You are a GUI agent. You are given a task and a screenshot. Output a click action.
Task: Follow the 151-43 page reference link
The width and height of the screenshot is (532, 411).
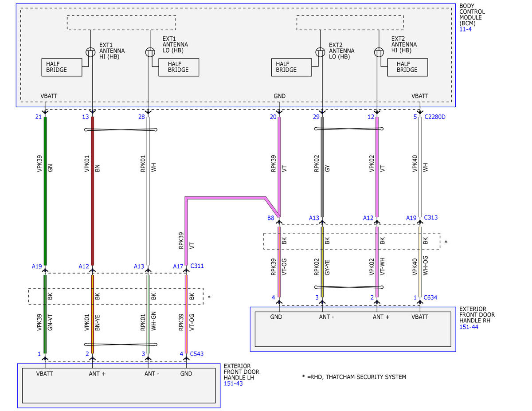click(233, 384)
